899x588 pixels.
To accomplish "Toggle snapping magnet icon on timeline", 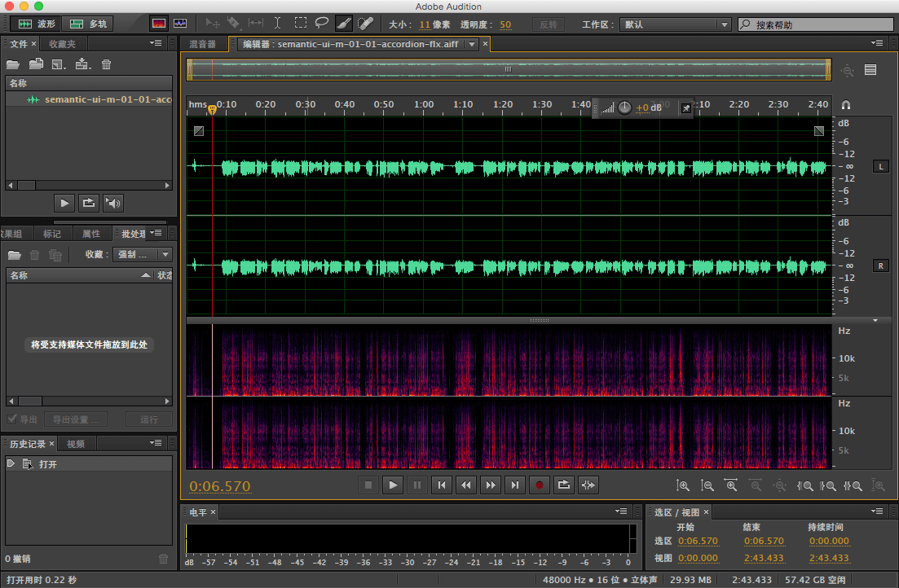I will (846, 105).
